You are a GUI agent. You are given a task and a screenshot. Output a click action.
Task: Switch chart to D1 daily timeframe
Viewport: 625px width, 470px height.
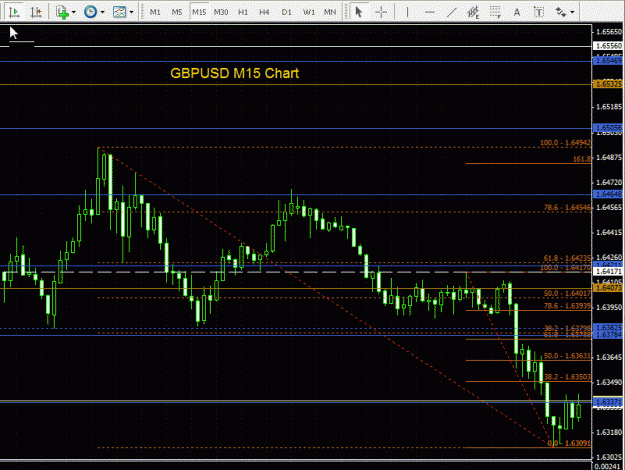pyautogui.click(x=286, y=12)
